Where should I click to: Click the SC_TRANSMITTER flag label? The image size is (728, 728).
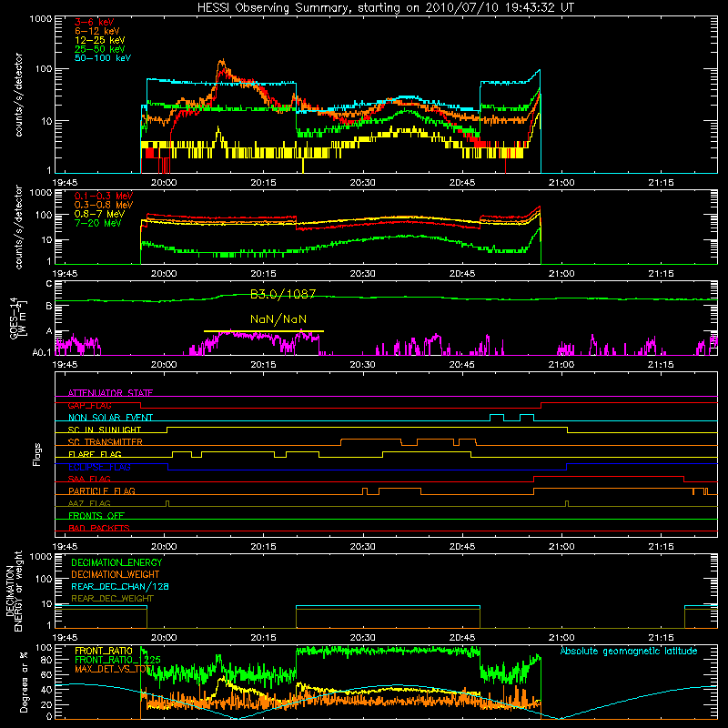point(106,441)
